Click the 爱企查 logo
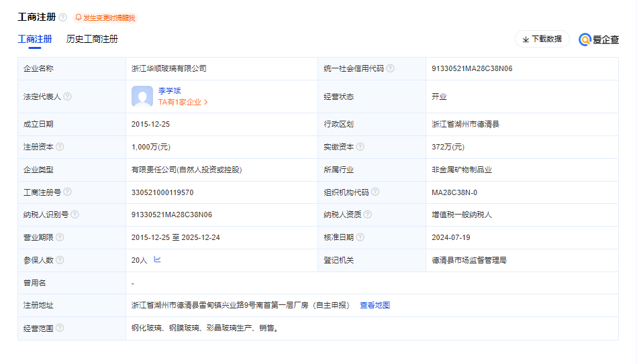Image resolution: width=637 pixels, height=364 pixels. point(599,40)
